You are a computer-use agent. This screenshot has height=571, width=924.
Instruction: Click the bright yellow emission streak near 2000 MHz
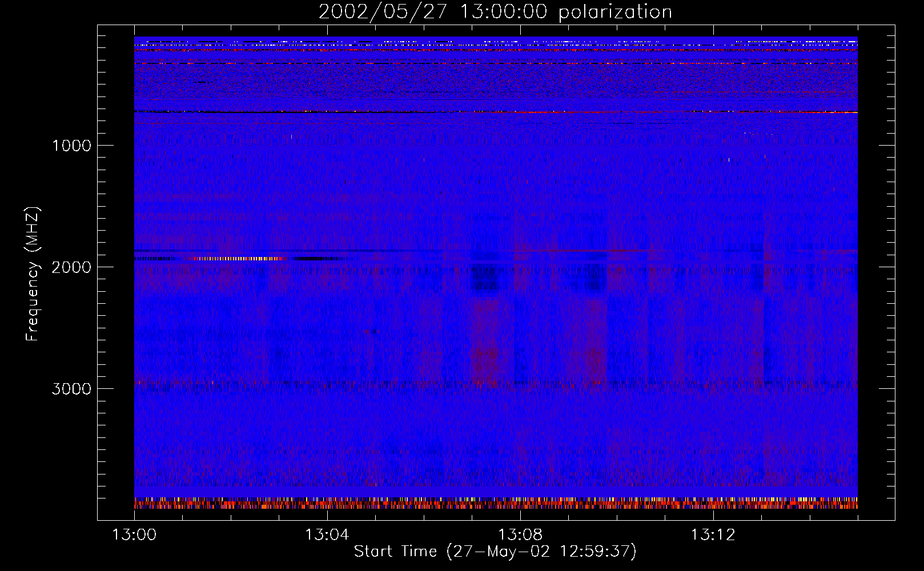click(x=237, y=259)
